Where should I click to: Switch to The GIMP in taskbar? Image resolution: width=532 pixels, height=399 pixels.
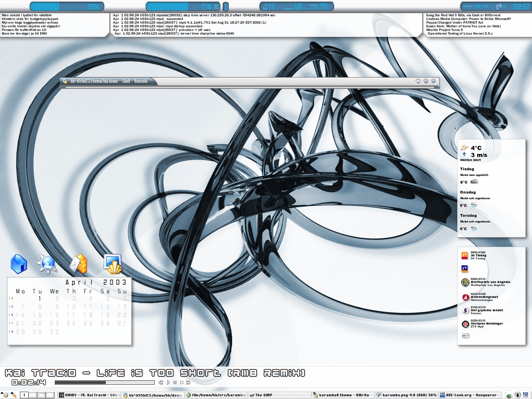(280, 395)
